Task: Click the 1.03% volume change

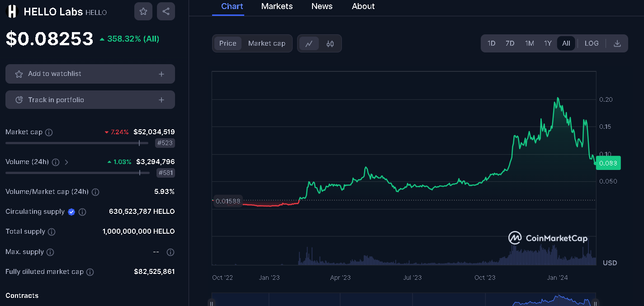Action: pyautogui.click(x=119, y=162)
